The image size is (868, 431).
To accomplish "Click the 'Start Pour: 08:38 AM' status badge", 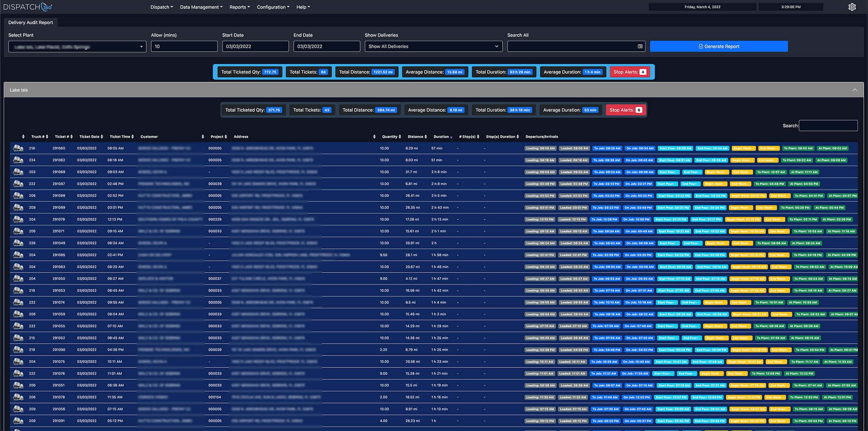I will tap(676, 148).
